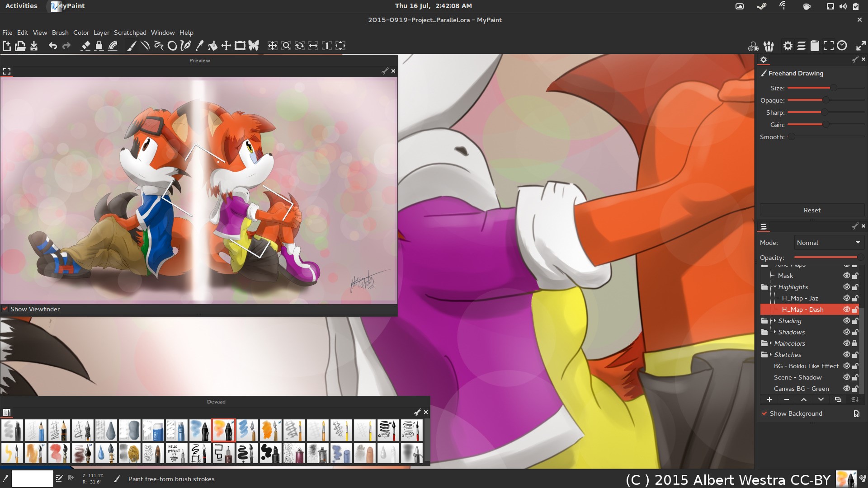Open the layer Mode dropdown
Screen dimensions: 868x488
(829, 243)
